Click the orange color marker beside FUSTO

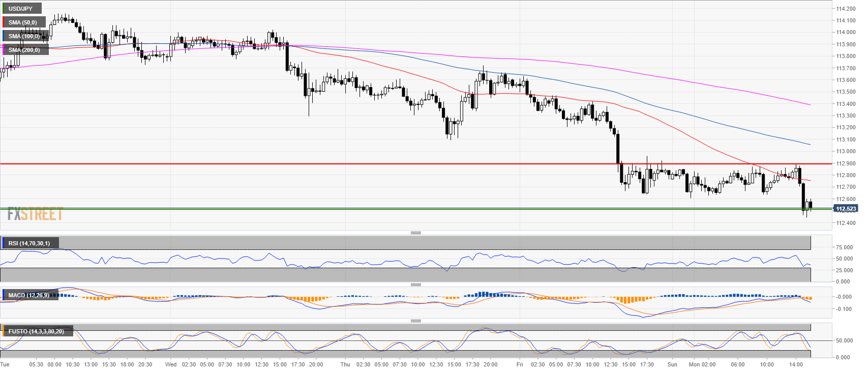[4, 331]
